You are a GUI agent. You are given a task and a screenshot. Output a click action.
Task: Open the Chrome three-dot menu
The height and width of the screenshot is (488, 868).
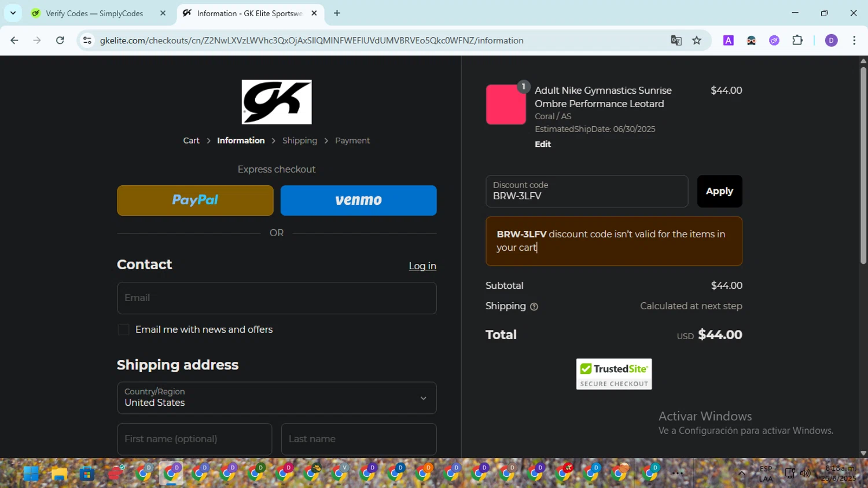coord(854,41)
